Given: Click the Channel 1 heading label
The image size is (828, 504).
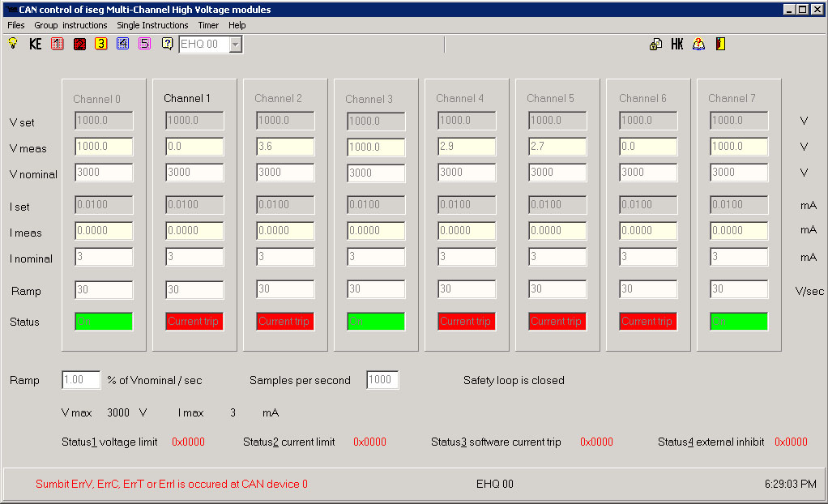Looking at the screenshot, I should pyautogui.click(x=187, y=98).
